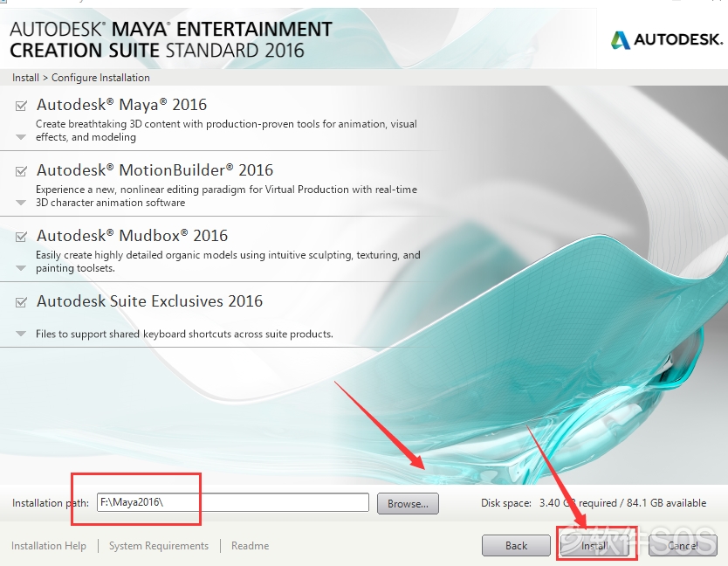Click the Browse... button
This screenshot has height=566, width=728.
pos(408,503)
